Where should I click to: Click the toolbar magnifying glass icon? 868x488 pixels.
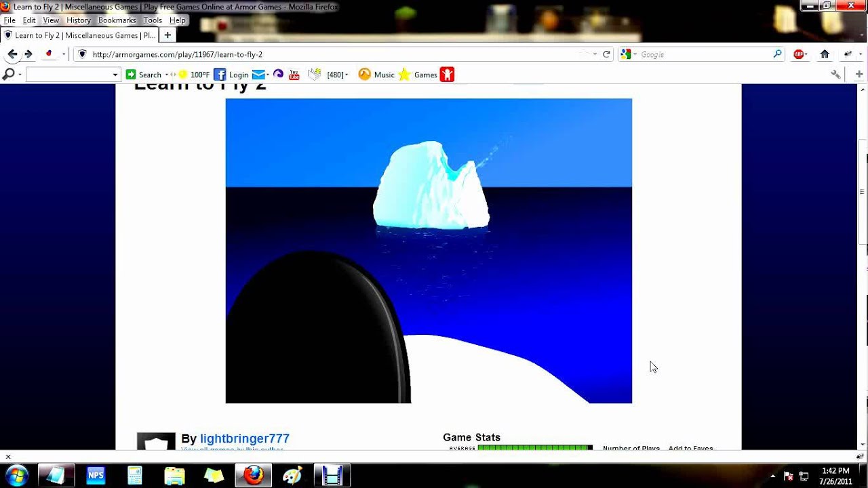click(9, 75)
